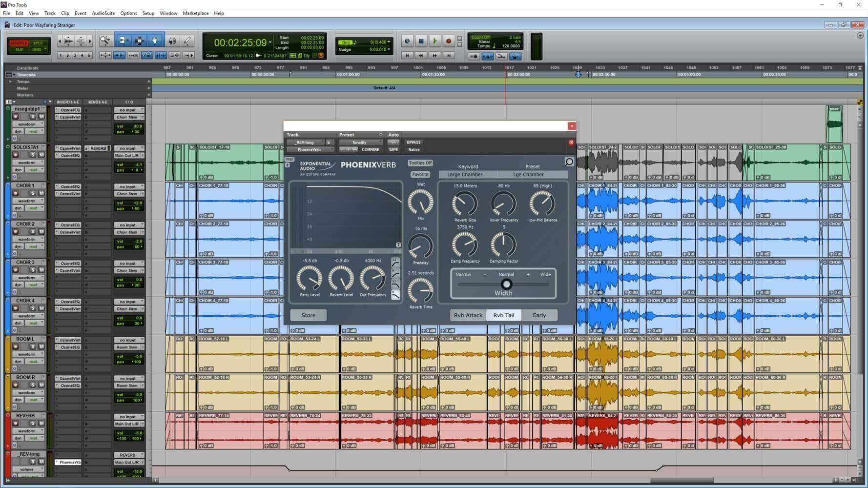Select the Grabber hand tool

coord(155,41)
